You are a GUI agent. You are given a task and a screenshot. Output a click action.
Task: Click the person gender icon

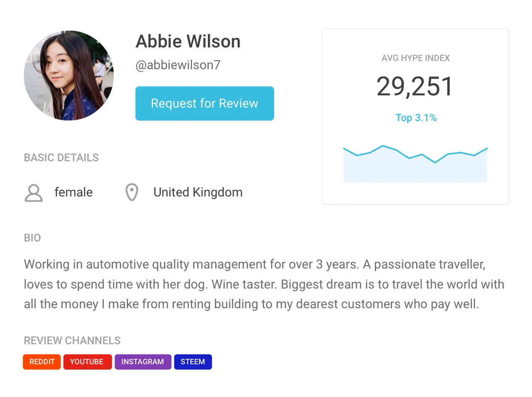click(x=34, y=193)
